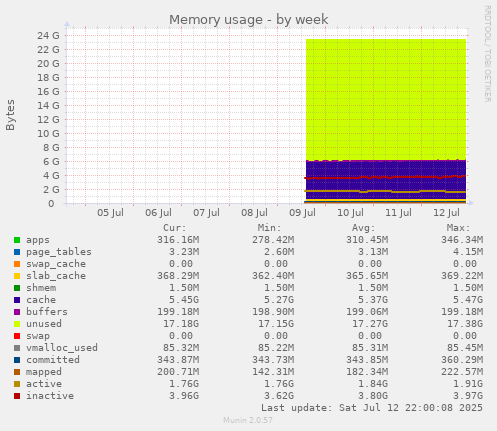The image size is (497, 431).
Task: Click the red inactive line in graph
Action: pos(386,177)
